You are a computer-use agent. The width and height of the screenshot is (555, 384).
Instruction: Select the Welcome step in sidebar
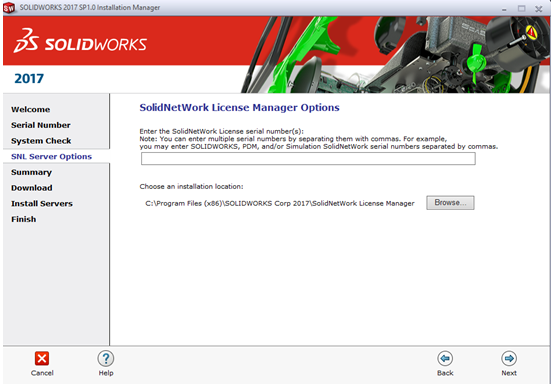click(30, 109)
